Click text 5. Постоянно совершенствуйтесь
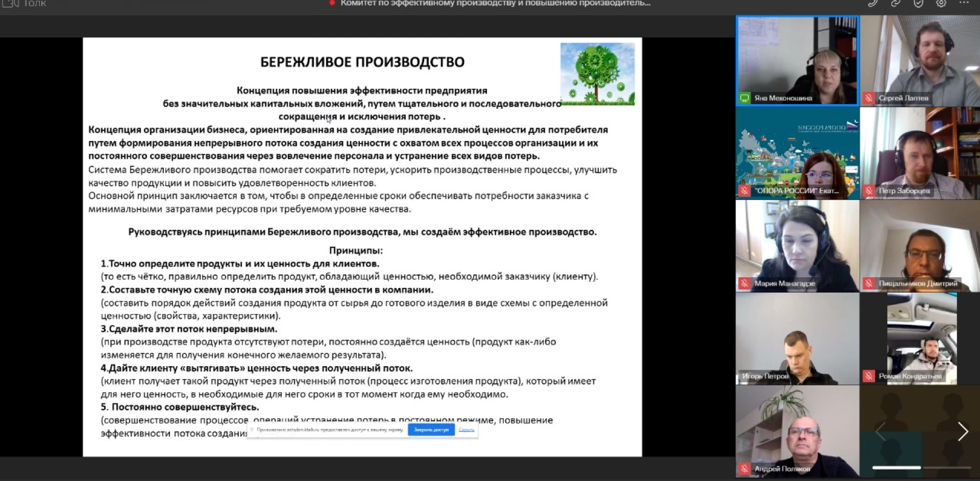Image resolution: width=980 pixels, height=481 pixels. [180, 407]
